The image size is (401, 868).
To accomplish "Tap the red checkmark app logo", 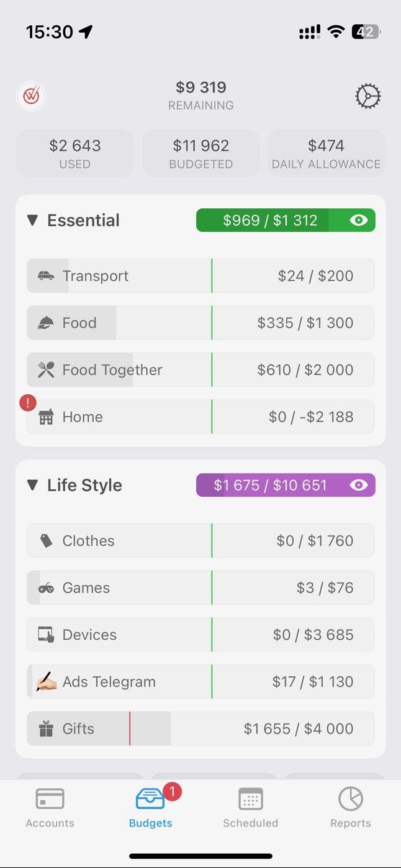I will point(31,96).
